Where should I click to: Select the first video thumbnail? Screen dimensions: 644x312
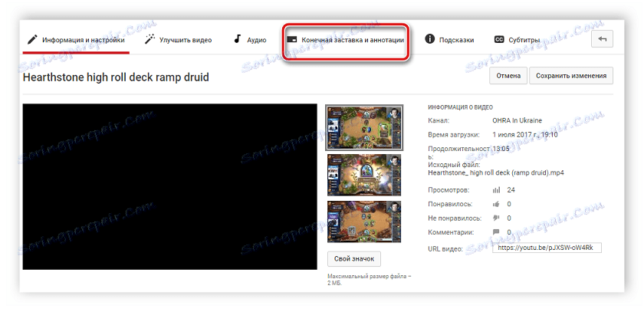pos(364,128)
